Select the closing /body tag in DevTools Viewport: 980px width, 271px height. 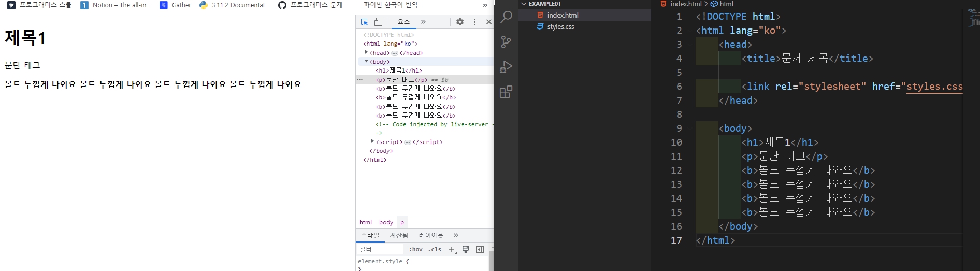[381, 151]
